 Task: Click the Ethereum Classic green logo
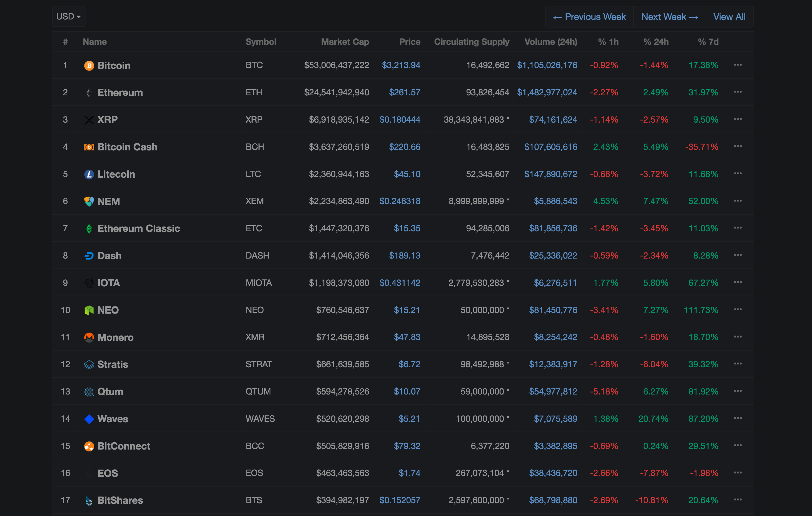pyautogui.click(x=89, y=229)
